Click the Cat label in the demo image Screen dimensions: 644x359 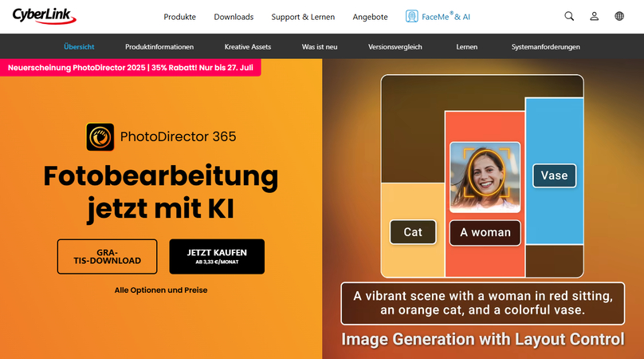tap(413, 232)
